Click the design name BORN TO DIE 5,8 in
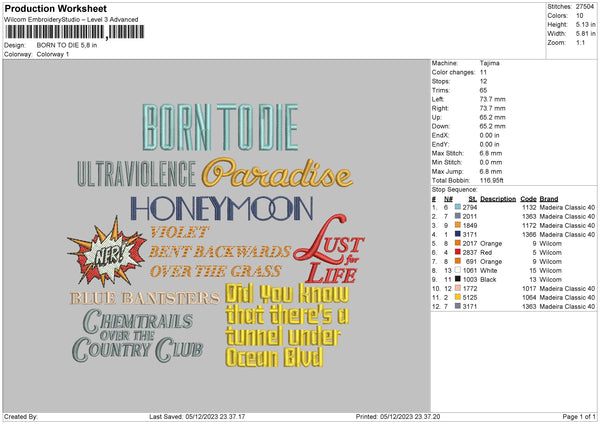This screenshot has height=424, width=600. tap(67, 45)
